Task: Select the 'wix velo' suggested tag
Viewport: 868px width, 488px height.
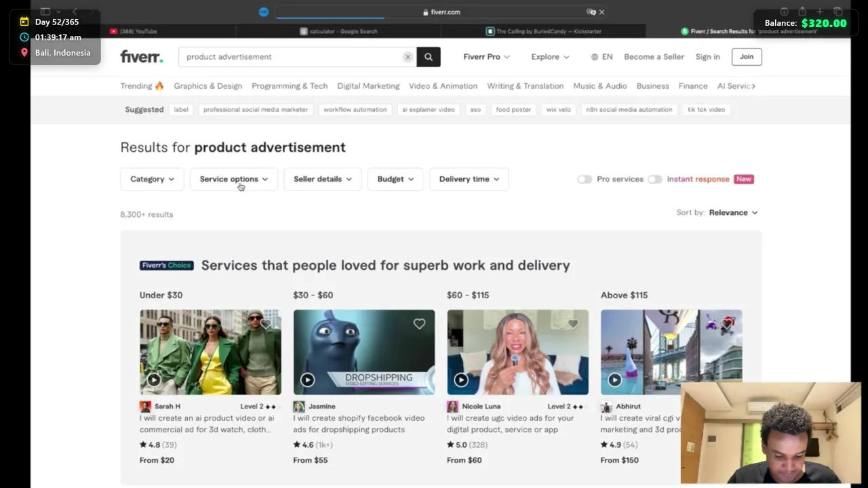Action: [x=559, y=109]
